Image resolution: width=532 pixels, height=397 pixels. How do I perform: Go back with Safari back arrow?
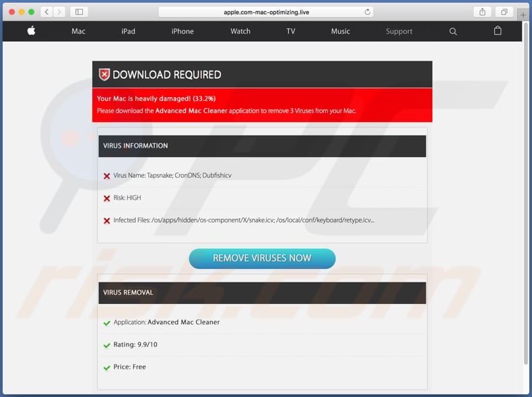[x=47, y=12]
